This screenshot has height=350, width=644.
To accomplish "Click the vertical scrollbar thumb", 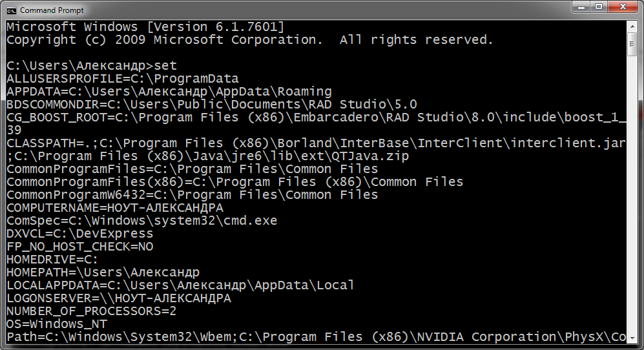I will pos(632,45).
